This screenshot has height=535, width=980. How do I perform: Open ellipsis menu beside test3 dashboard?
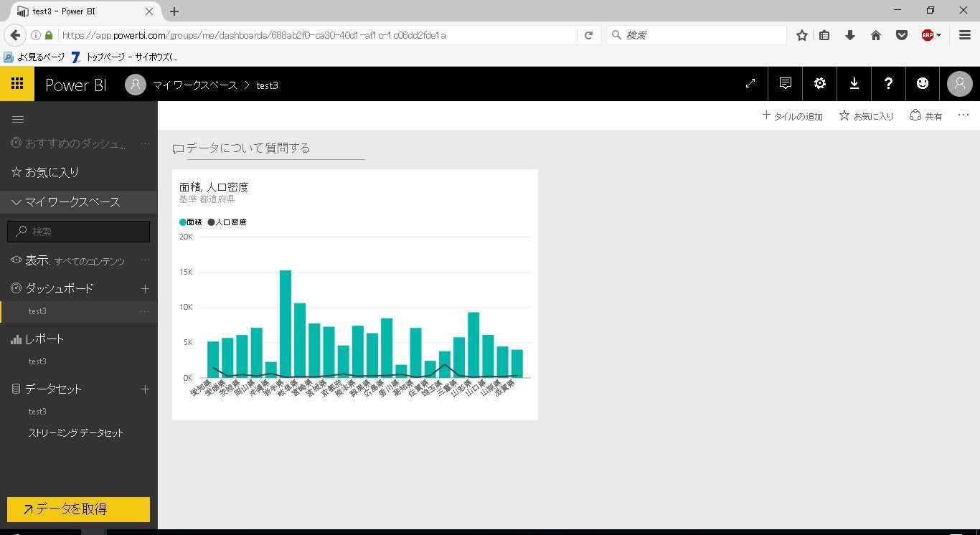click(x=144, y=311)
